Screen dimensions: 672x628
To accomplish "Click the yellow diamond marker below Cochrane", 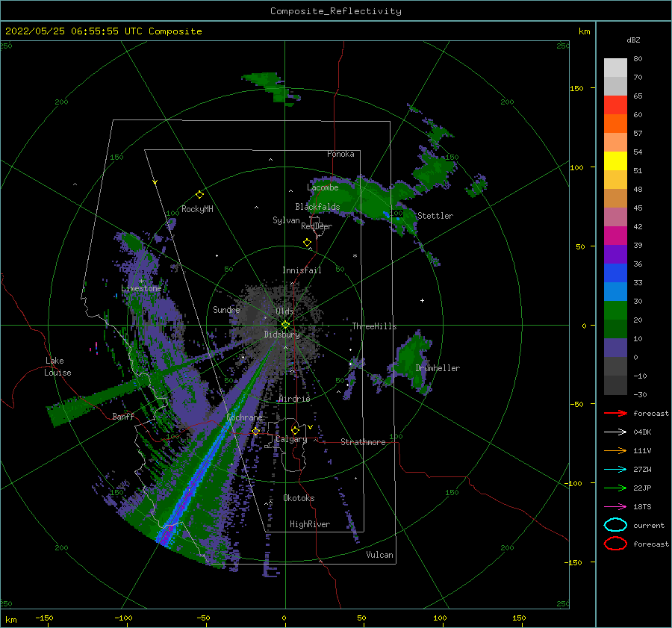I will [256, 431].
